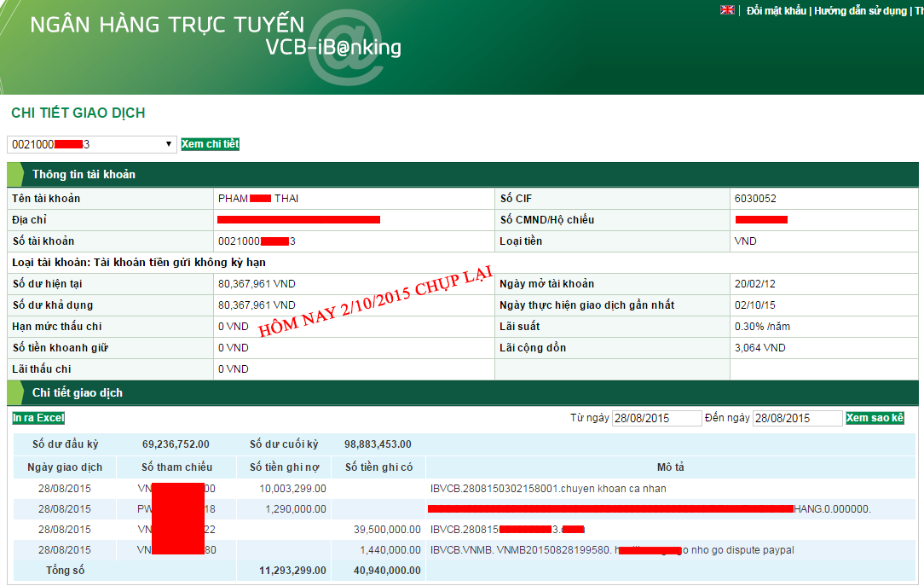The image size is (924, 586).
Task: Click the VCB-iB@nking header logo
Action: click(x=333, y=47)
